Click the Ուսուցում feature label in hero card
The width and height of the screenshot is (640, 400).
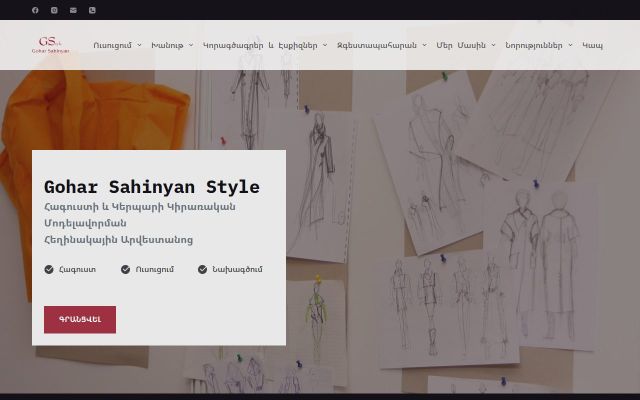(155, 269)
